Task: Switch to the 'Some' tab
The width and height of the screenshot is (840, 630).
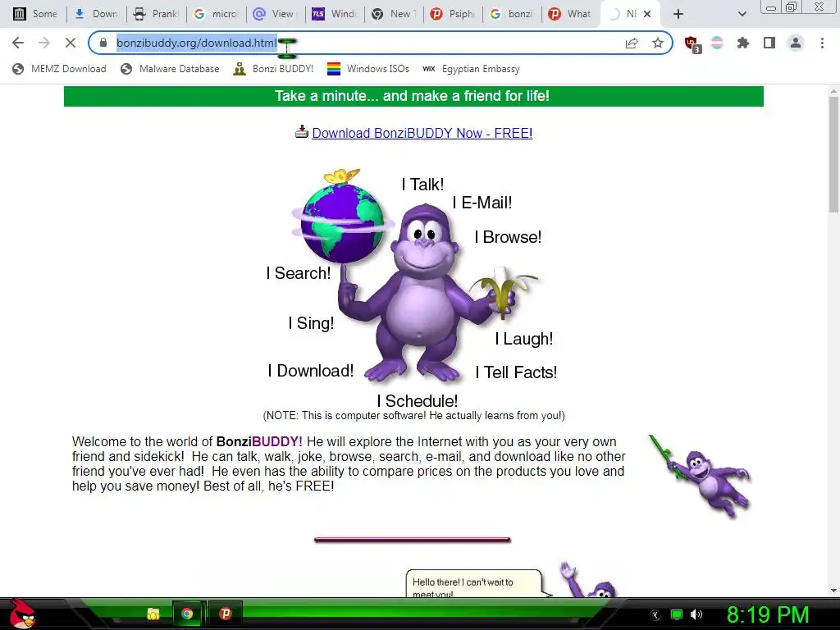Action: click(x=35, y=14)
